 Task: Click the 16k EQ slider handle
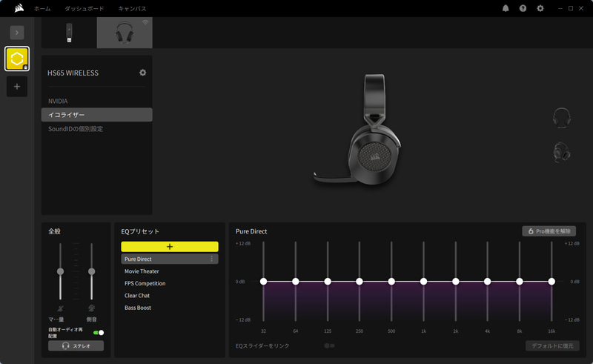pyautogui.click(x=551, y=281)
